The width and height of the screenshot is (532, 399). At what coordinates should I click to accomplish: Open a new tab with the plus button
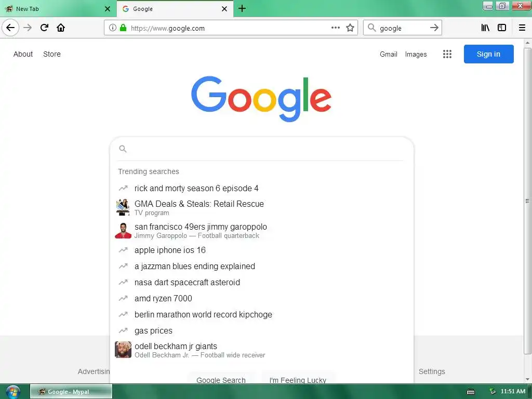(242, 8)
